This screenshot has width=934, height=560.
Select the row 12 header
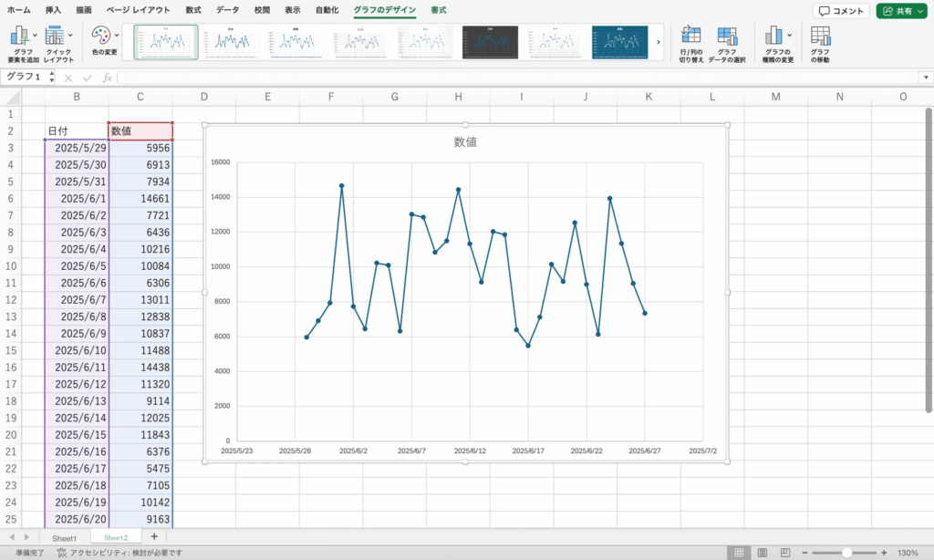tap(11, 300)
